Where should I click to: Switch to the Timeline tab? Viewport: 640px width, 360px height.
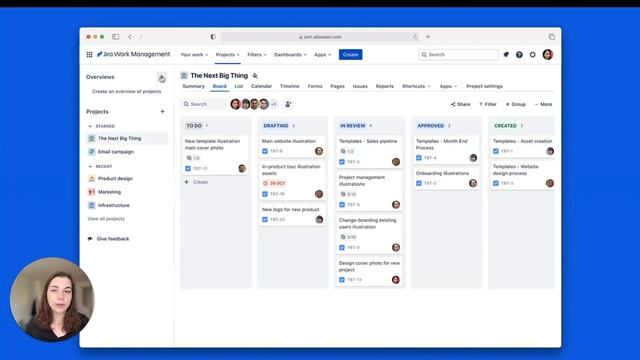point(290,86)
